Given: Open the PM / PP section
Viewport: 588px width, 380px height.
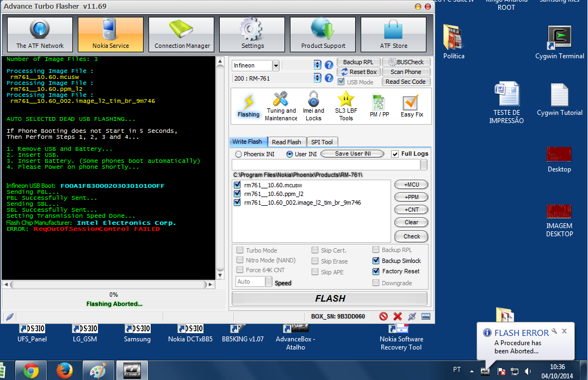Looking at the screenshot, I should click(x=379, y=106).
